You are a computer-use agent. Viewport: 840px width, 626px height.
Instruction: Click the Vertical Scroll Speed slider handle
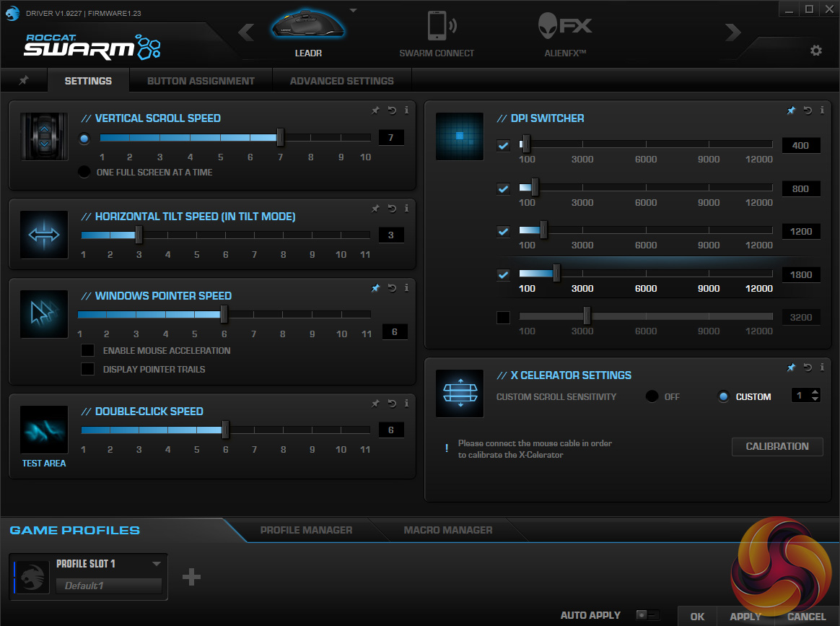coord(280,137)
